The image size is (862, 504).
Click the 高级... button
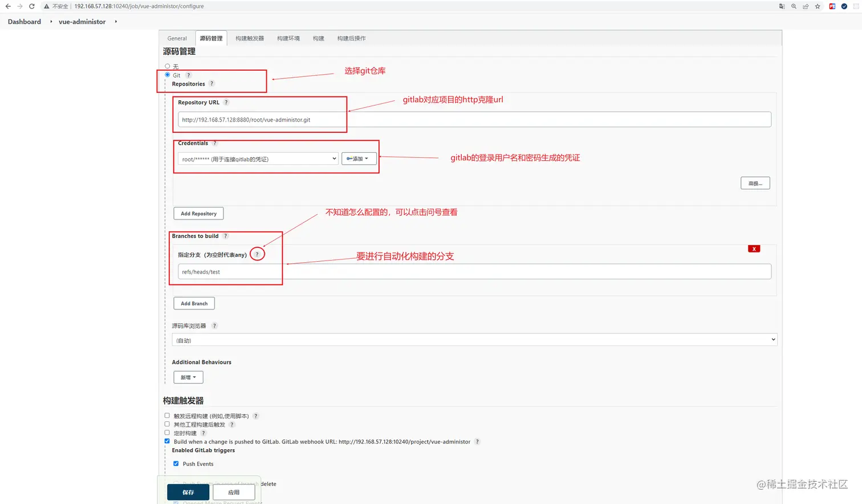pos(755,183)
